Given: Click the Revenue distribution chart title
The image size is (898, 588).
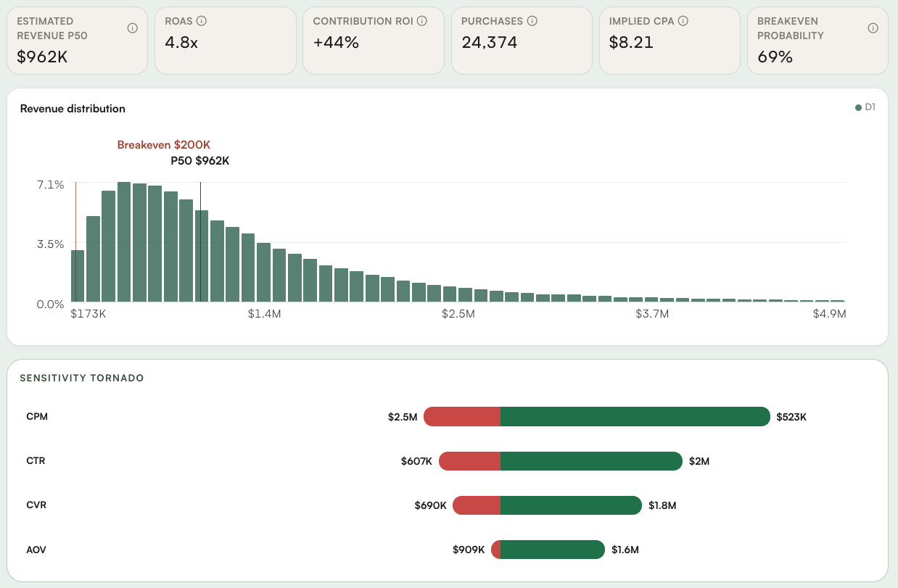Looking at the screenshot, I should (x=73, y=109).
